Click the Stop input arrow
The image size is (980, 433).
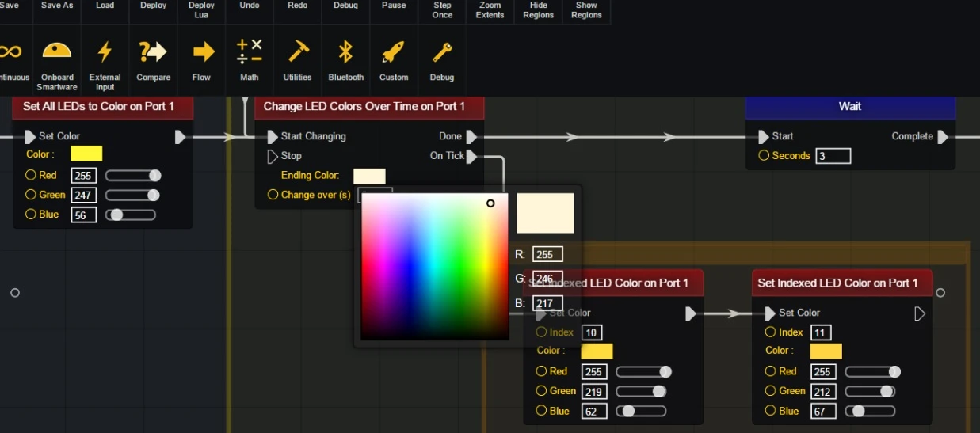pyautogui.click(x=273, y=156)
